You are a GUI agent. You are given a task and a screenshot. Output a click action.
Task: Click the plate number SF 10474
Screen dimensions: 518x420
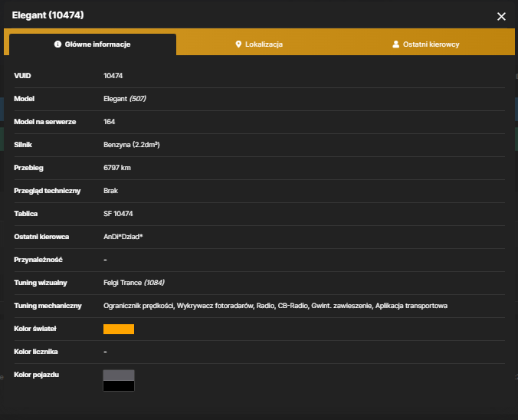click(x=118, y=214)
